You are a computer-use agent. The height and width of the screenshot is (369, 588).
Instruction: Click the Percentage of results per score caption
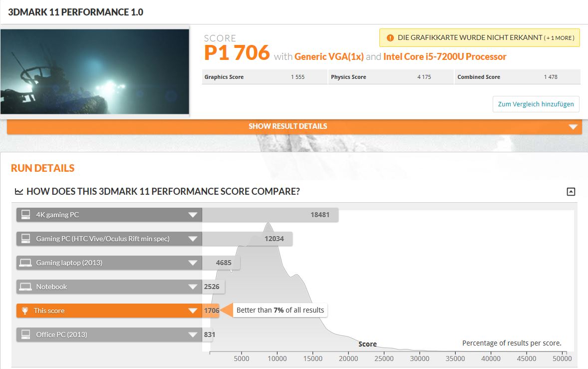(512, 343)
